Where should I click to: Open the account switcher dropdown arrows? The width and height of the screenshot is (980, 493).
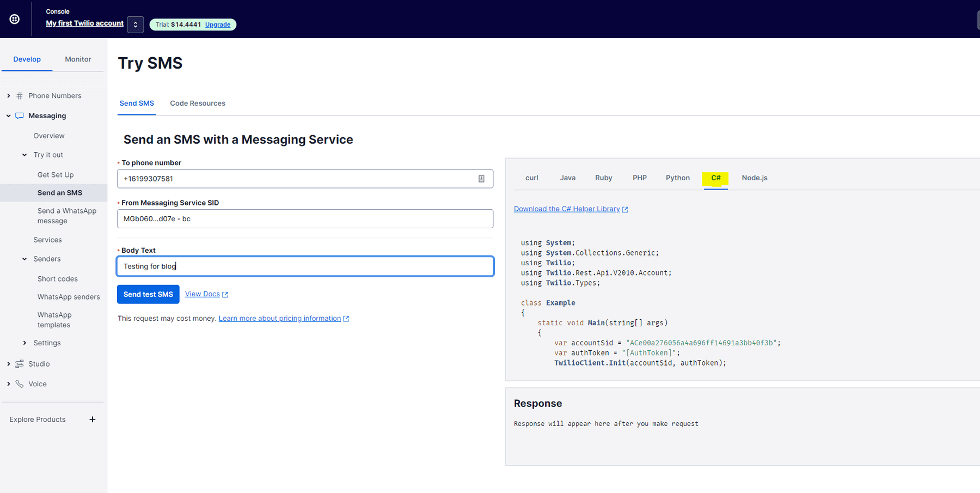(x=136, y=25)
